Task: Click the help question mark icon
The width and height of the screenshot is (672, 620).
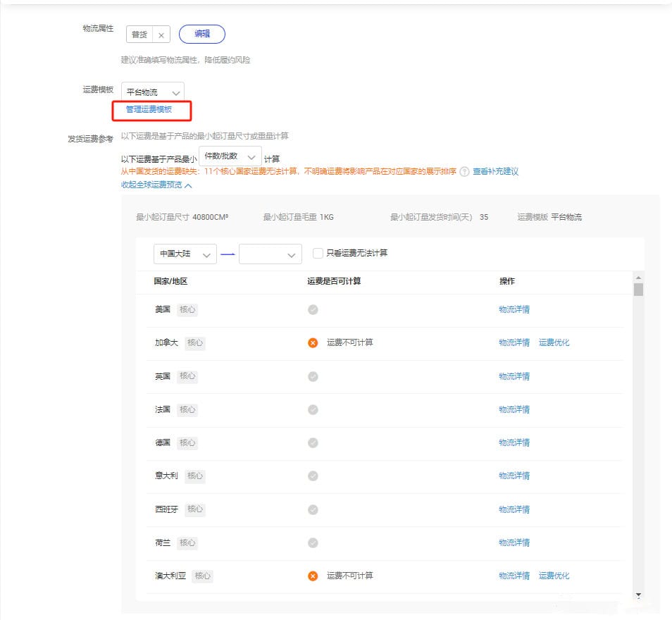Action: click(x=464, y=172)
